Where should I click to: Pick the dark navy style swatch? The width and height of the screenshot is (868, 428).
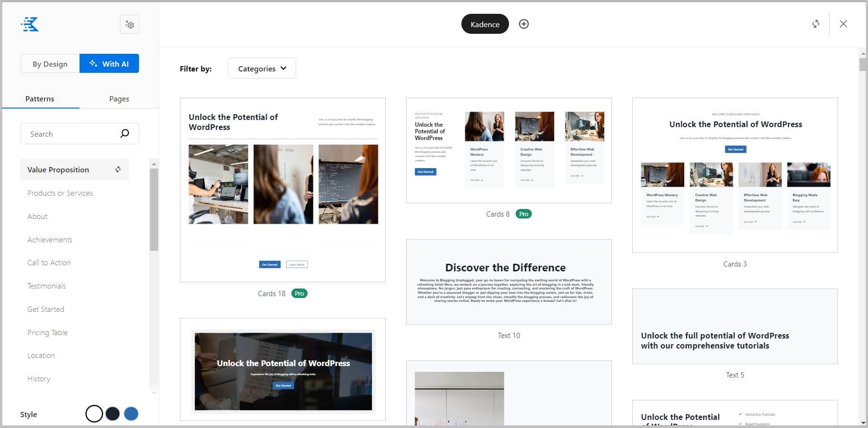click(x=112, y=414)
